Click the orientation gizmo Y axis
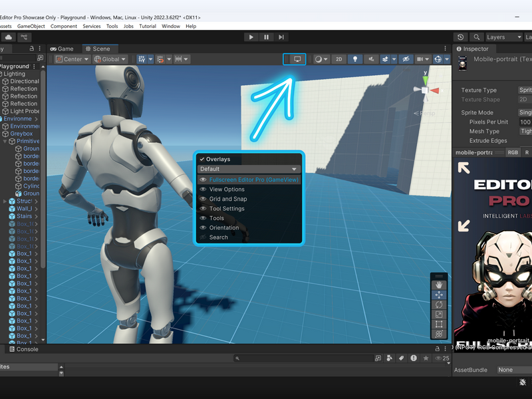This screenshot has width=532, height=399. point(425,79)
